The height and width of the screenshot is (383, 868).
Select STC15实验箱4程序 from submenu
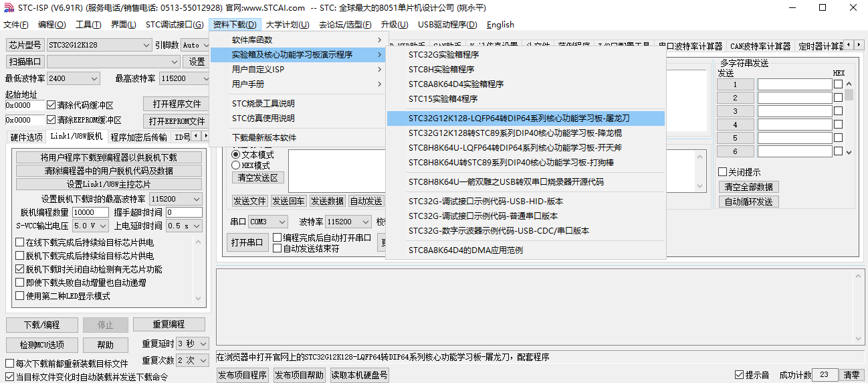coord(526,99)
